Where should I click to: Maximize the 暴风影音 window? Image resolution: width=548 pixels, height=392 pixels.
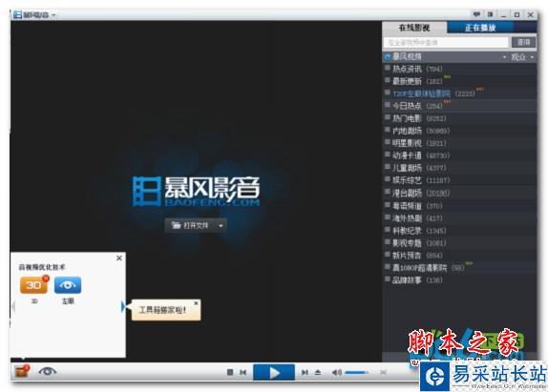[516, 14]
